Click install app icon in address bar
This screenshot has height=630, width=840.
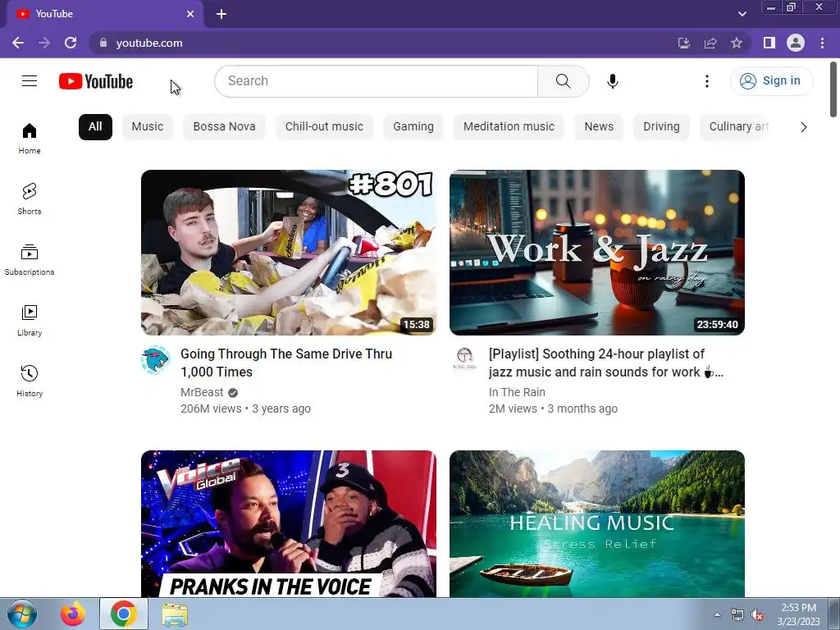[x=684, y=43]
